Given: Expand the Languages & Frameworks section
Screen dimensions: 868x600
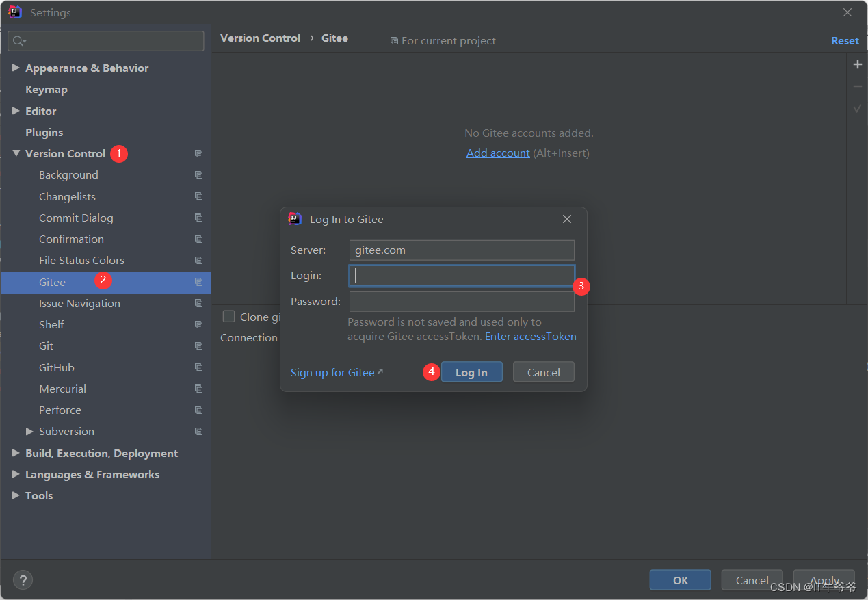Looking at the screenshot, I should coord(16,474).
